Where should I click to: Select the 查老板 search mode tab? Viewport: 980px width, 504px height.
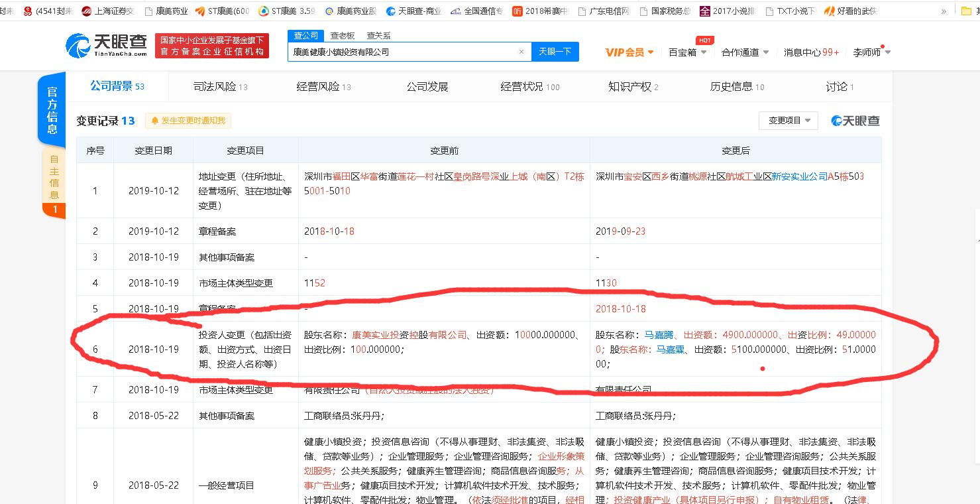pos(342,36)
